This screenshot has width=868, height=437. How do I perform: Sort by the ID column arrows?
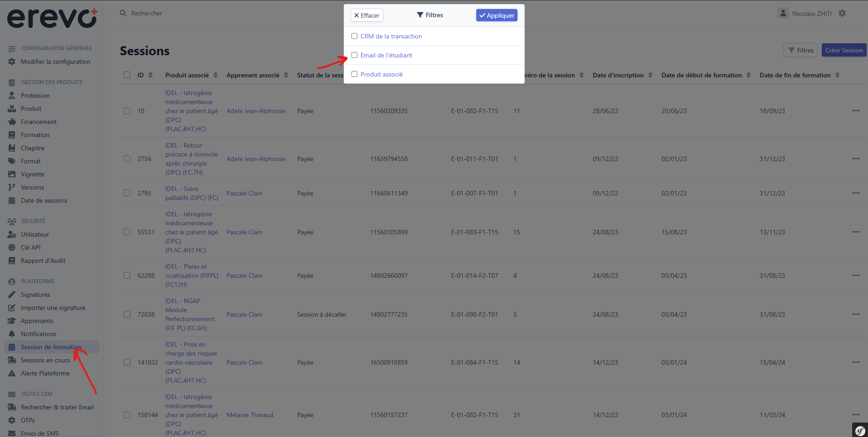[x=151, y=75]
